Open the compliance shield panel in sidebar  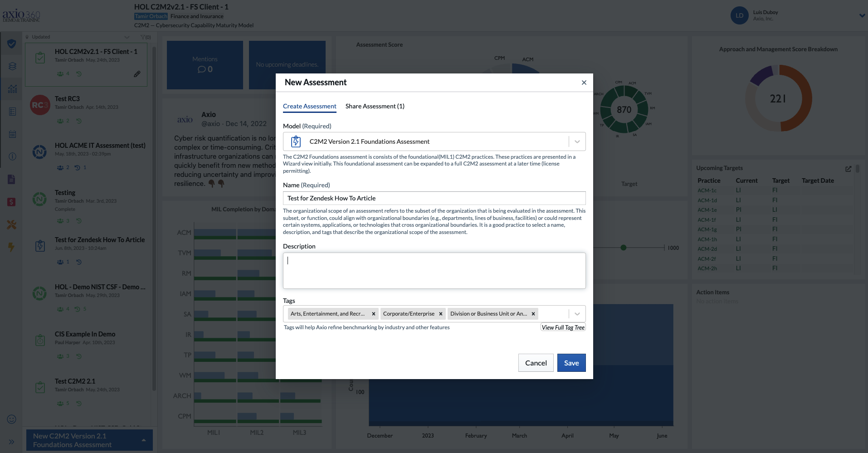point(12,44)
